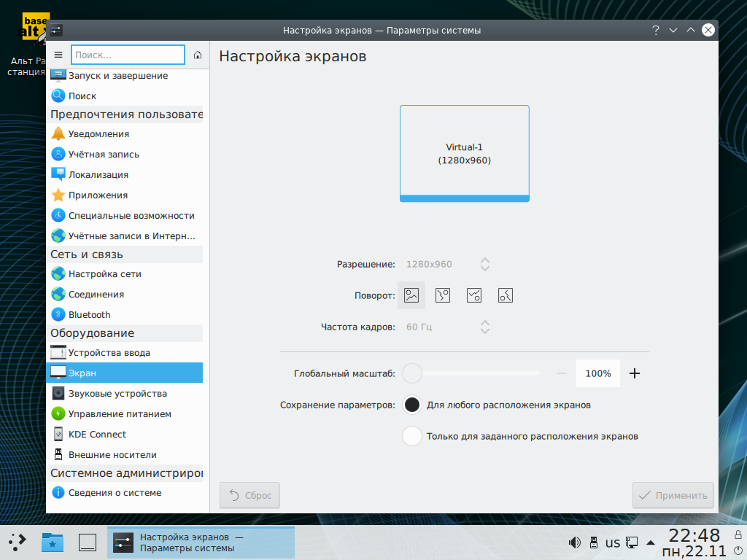Screen dimensions: 747x560
Task: Expand hidden system tray icons arrow
Action: tap(651, 542)
